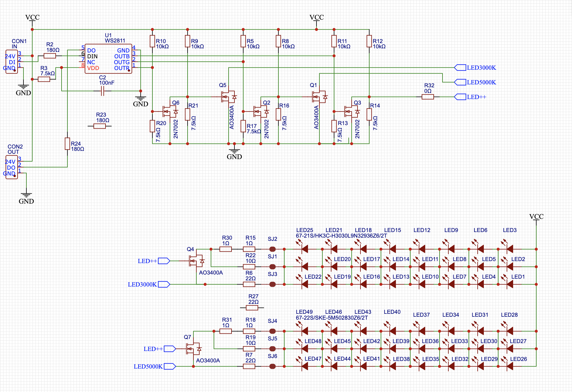The height and width of the screenshot is (392, 572).
Task: Click the R21 resistor designator label
Action: [193, 105]
